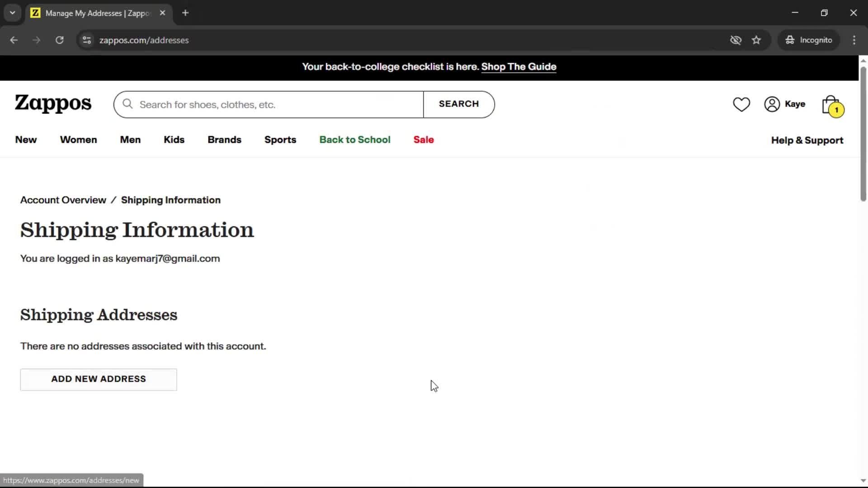Image resolution: width=868 pixels, height=488 pixels.
Task: Minimize the browser window
Action: [795, 13]
